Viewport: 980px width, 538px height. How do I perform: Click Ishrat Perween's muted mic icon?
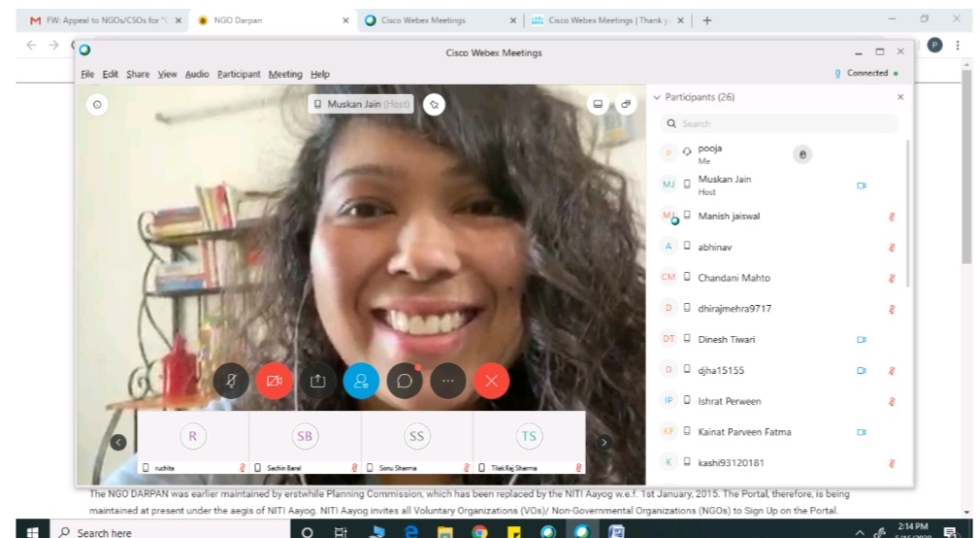click(892, 402)
